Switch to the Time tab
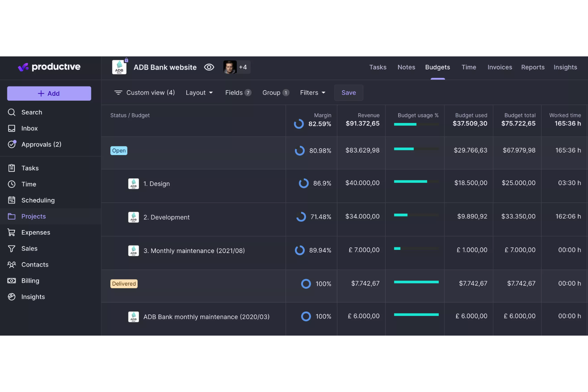Viewport: 588px width, 392px height. (469, 67)
